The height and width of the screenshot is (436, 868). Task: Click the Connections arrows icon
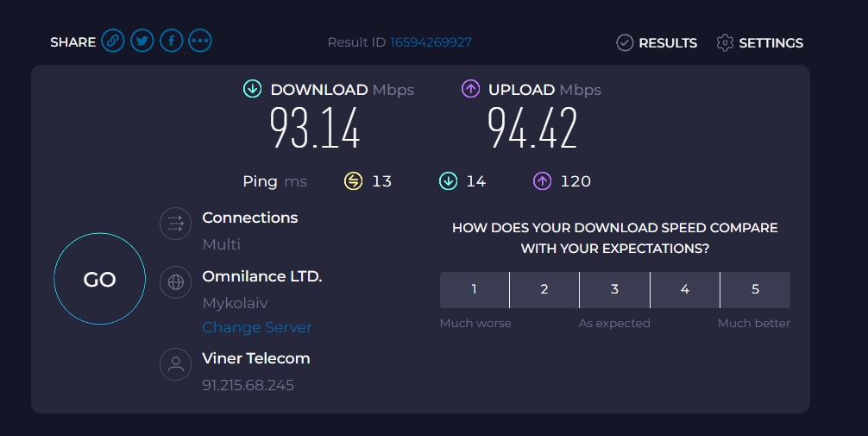point(175,224)
